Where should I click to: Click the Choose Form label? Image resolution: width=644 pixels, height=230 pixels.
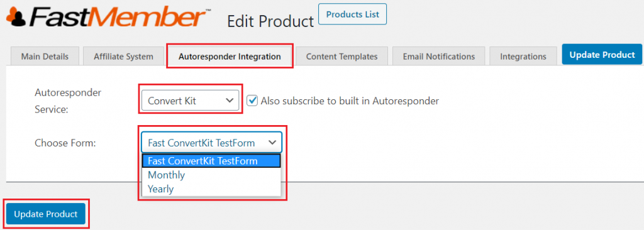point(65,143)
